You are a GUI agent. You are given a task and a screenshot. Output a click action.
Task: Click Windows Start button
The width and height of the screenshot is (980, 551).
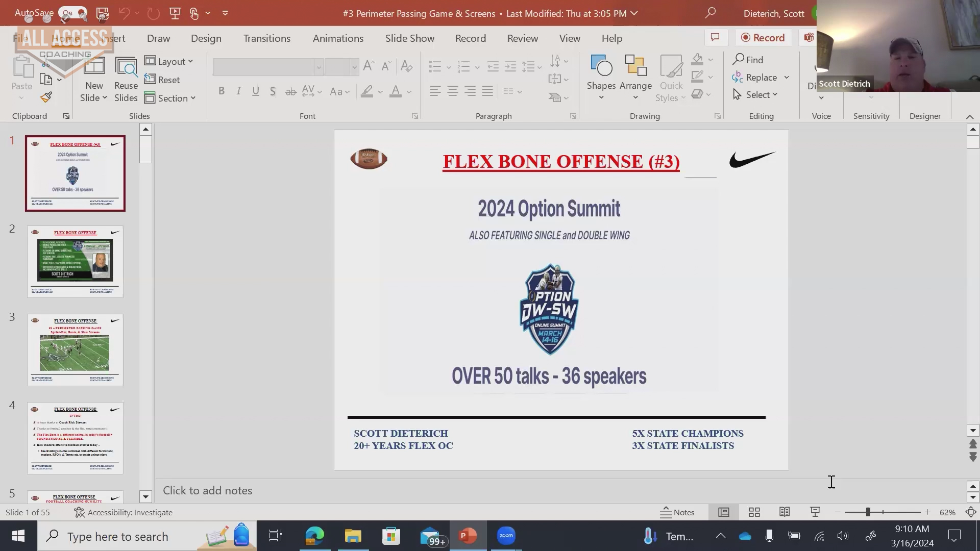pos(18,536)
